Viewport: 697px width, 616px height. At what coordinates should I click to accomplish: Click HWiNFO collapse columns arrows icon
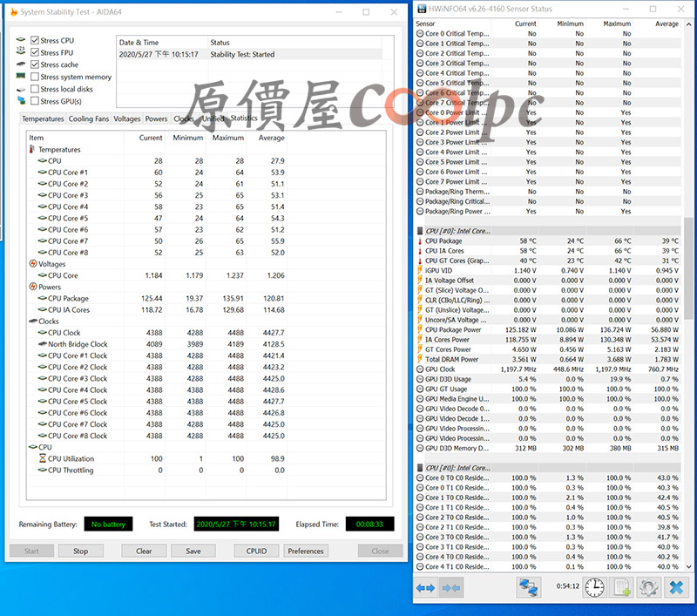[x=451, y=588]
